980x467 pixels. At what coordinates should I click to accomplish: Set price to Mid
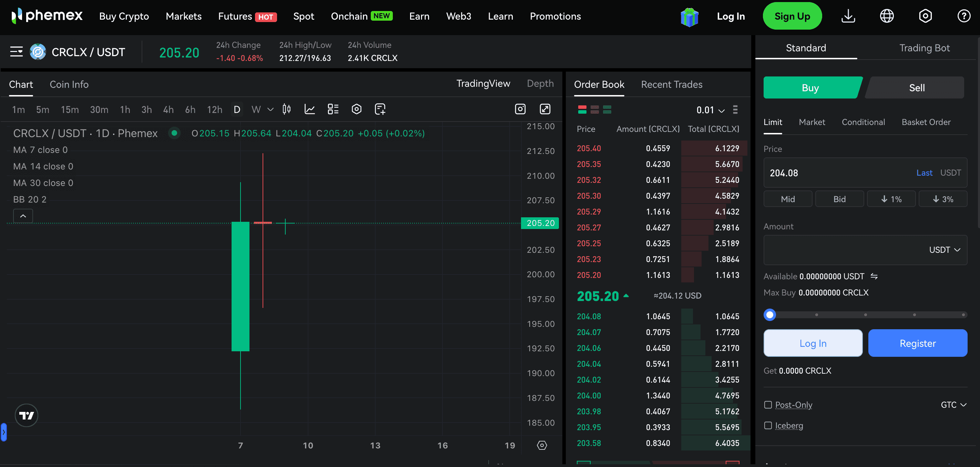tap(788, 199)
